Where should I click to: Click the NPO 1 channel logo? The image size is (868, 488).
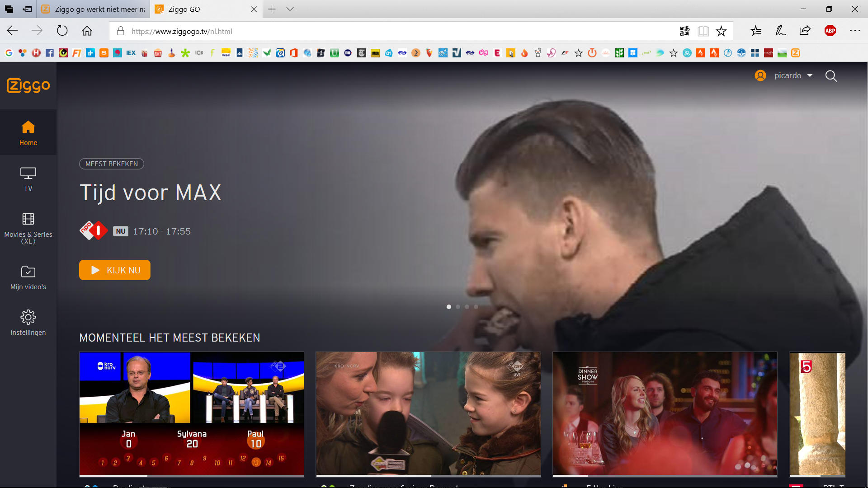tap(94, 231)
